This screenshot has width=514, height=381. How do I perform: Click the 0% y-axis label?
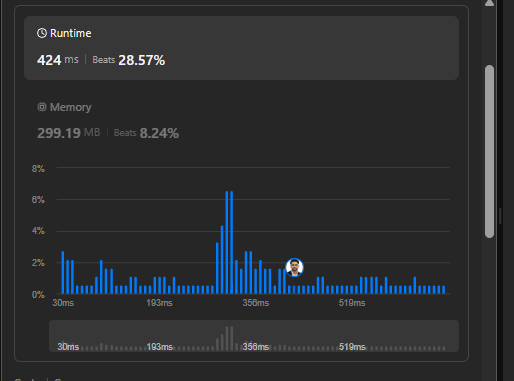(x=38, y=295)
